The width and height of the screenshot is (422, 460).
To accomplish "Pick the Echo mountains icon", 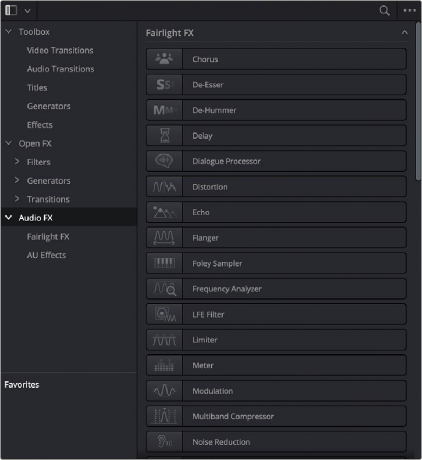I will [x=164, y=212].
